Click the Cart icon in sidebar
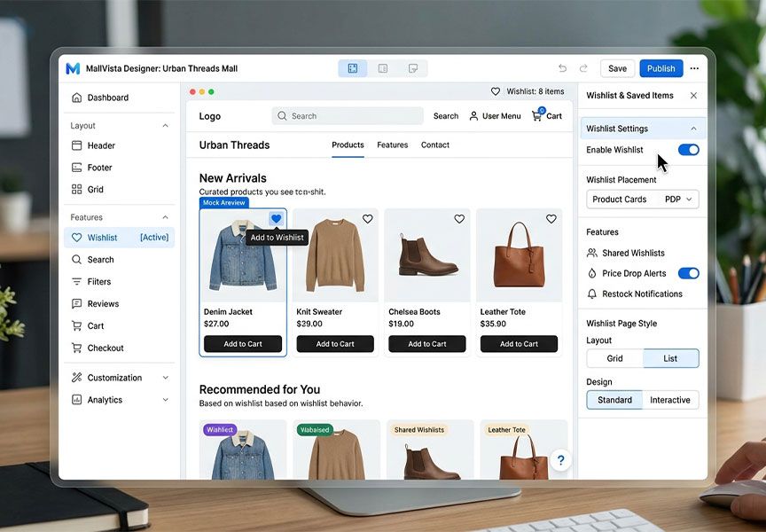 (77, 325)
